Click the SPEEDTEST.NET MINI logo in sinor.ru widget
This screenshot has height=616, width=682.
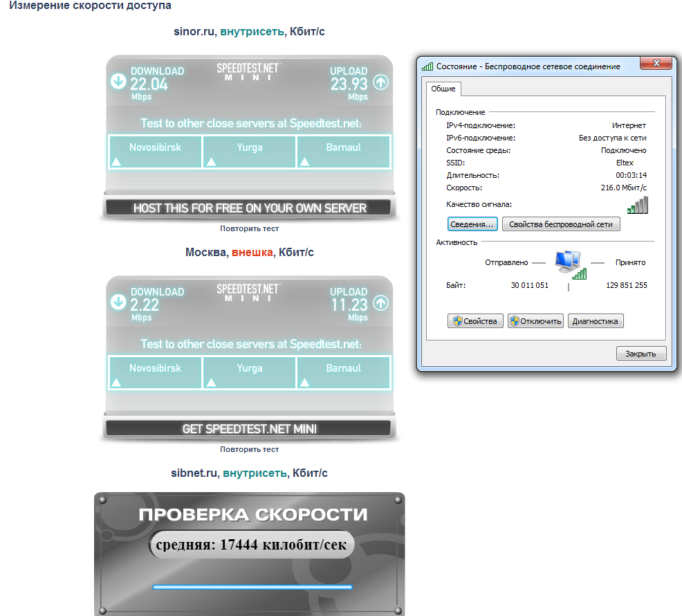[249, 72]
